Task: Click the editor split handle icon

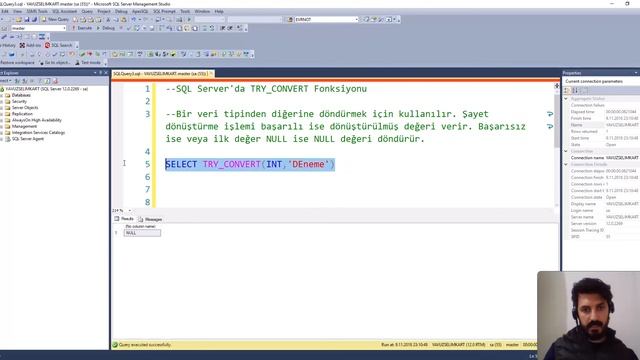Action: (x=557, y=86)
